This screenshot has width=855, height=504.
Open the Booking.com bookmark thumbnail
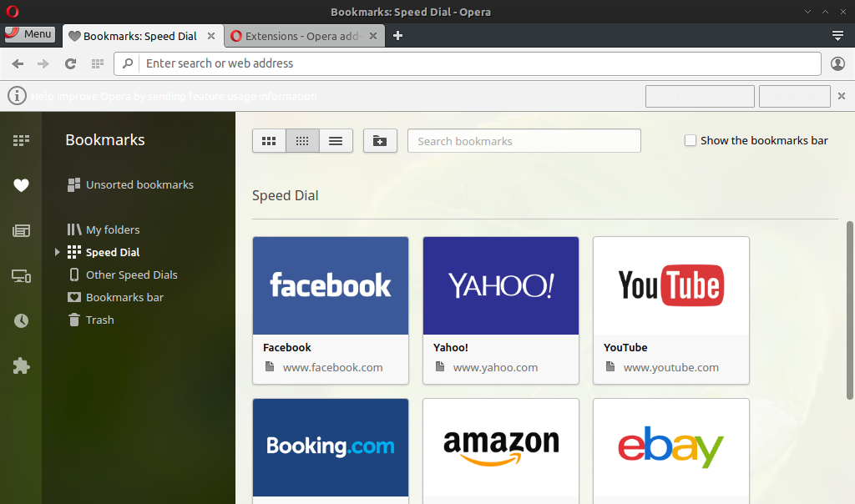click(331, 447)
